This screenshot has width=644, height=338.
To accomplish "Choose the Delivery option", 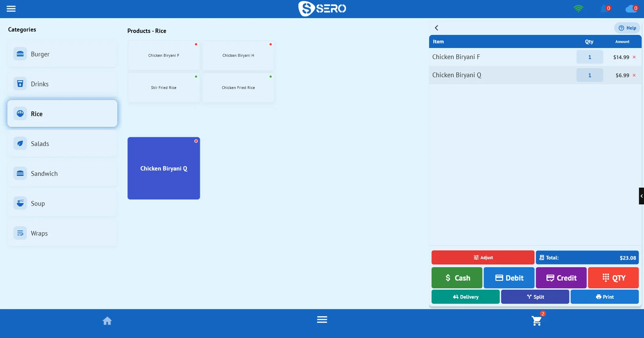I will tap(466, 297).
